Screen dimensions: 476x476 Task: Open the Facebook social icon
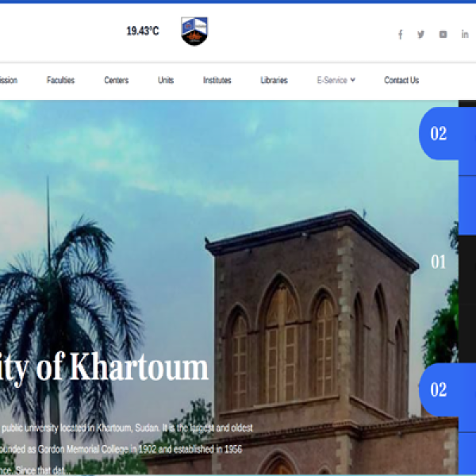click(401, 35)
